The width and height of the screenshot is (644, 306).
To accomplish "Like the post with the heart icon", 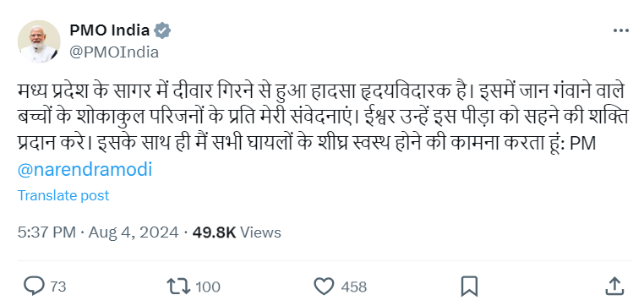I will [x=324, y=286].
